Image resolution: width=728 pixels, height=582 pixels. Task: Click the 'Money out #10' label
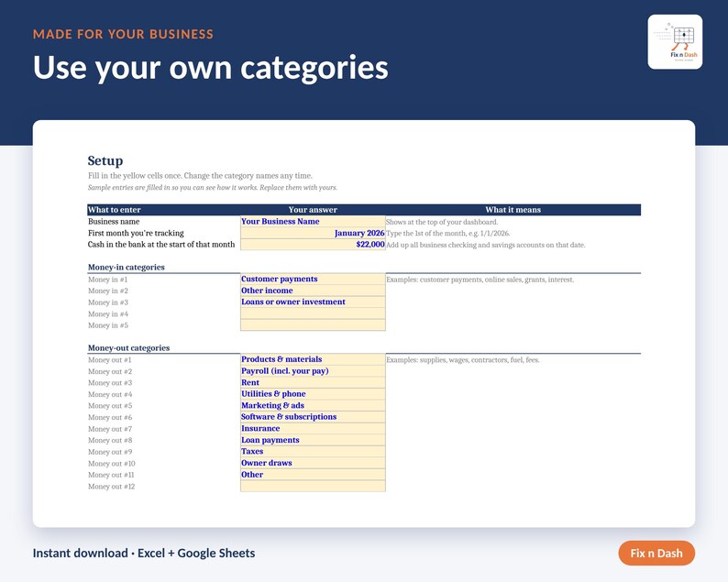click(112, 463)
